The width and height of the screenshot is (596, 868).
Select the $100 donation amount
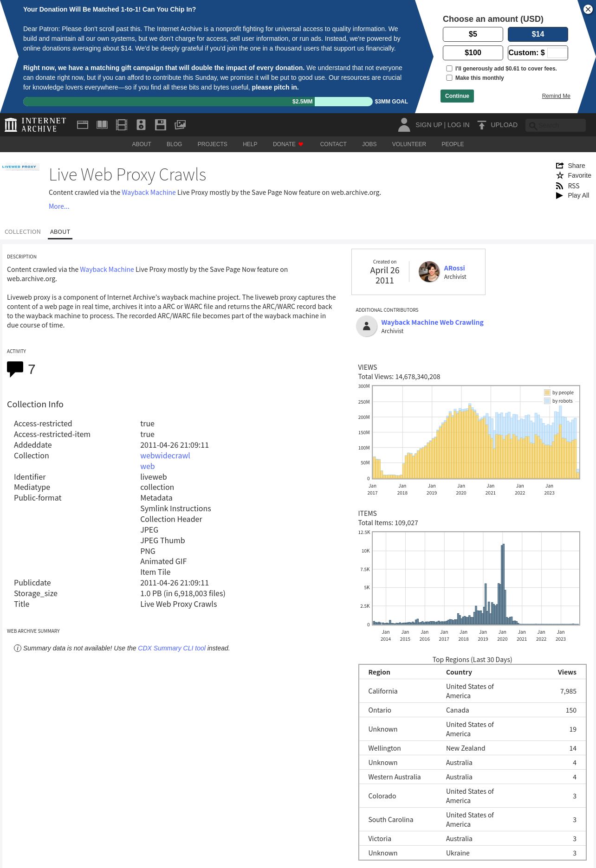click(473, 53)
